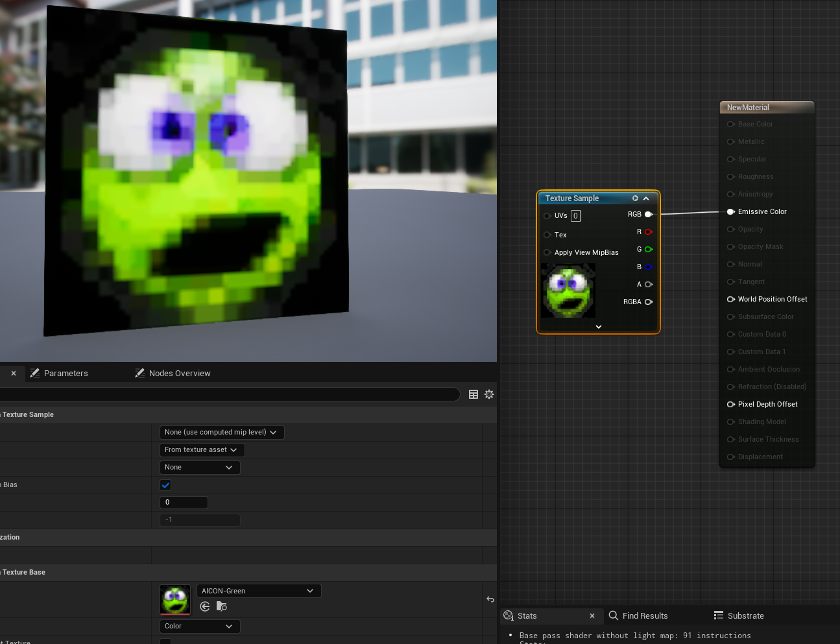Click the details search field
The height and width of the screenshot is (644, 840).
click(230, 394)
